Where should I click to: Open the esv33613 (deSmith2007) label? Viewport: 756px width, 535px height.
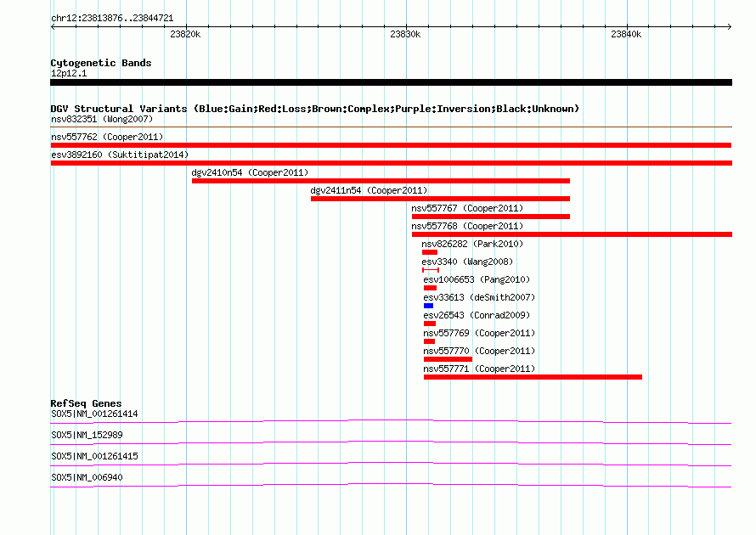pos(479,297)
